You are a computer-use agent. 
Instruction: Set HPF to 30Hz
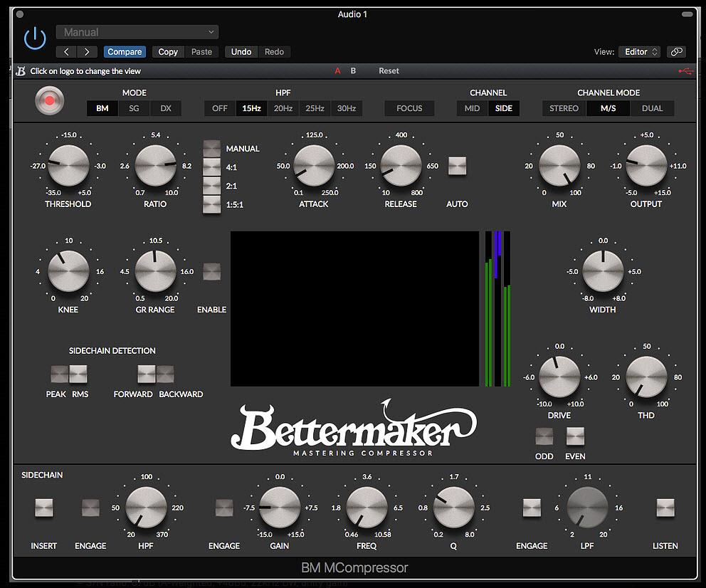click(x=345, y=108)
